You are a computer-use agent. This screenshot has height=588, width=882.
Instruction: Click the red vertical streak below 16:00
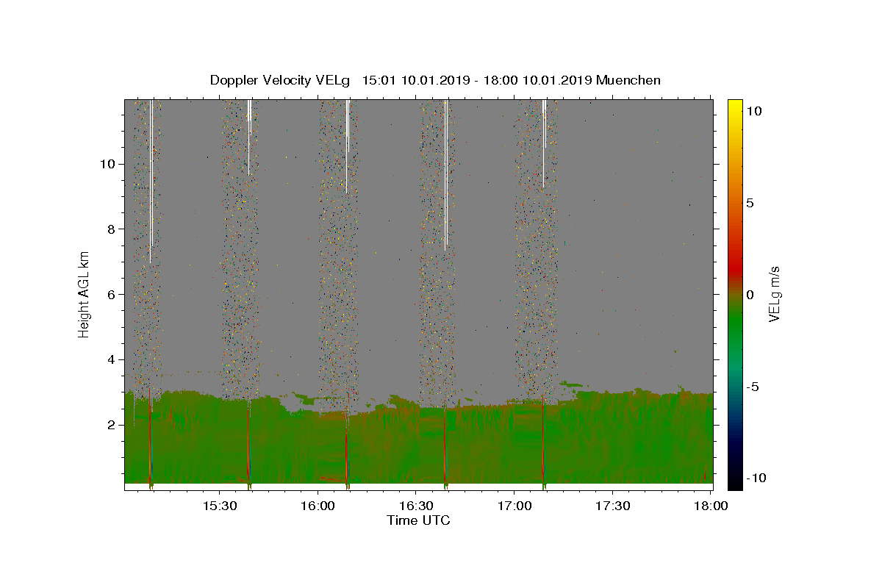click(x=346, y=456)
